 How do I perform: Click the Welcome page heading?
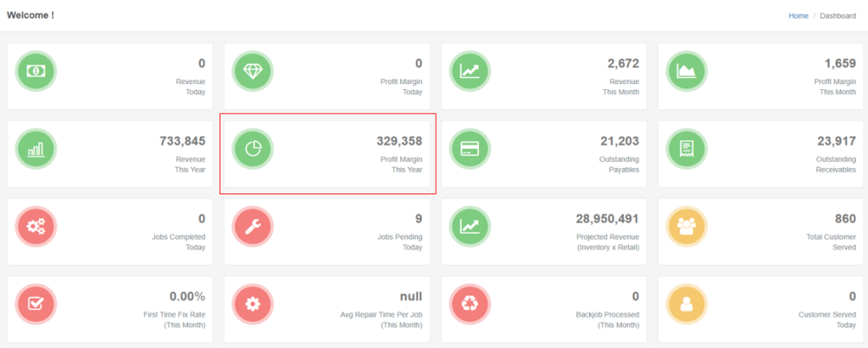tap(31, 14)
